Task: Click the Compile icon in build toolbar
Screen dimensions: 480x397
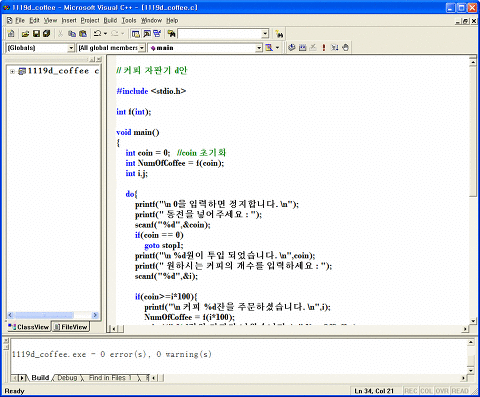Action: [292, 48]
